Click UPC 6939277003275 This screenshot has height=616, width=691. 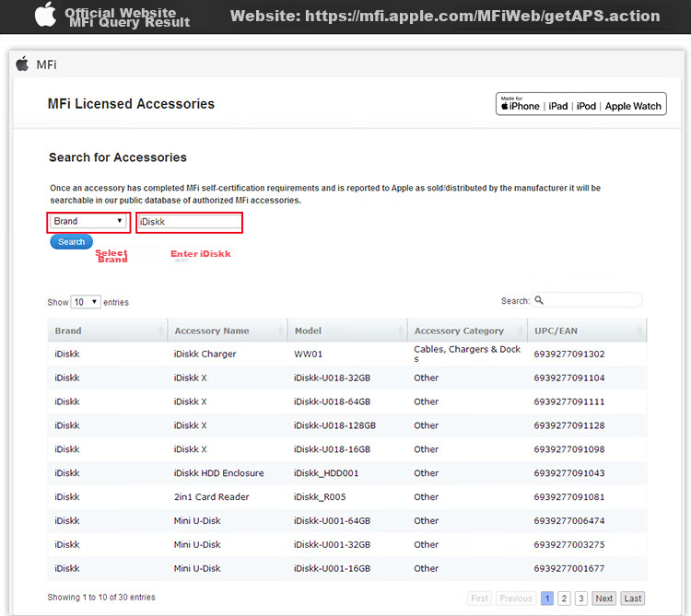tap(569, 545)
